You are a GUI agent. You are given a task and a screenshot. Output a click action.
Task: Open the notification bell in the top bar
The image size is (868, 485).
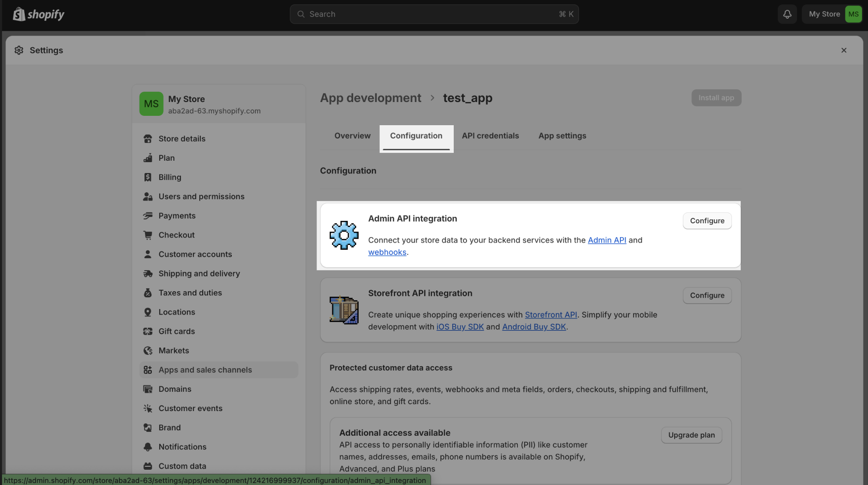coord(787,14)
